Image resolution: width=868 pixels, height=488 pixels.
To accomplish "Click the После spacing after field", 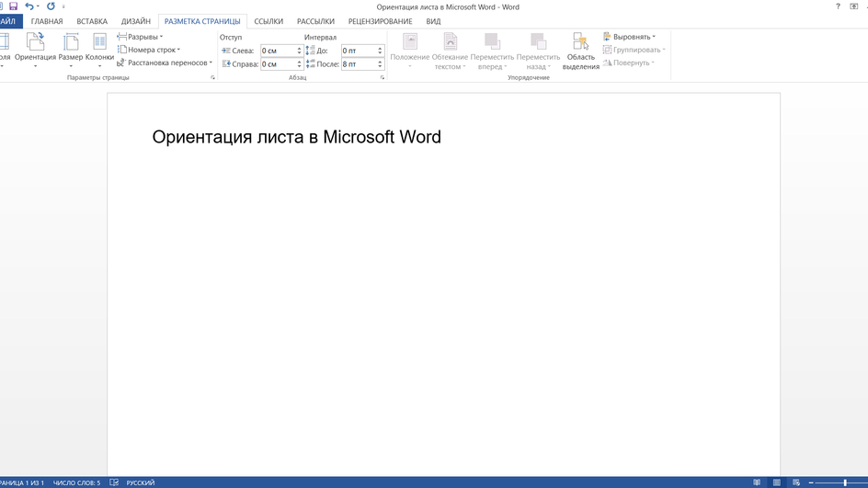I will pyautogui.click(x=359, y=64).
